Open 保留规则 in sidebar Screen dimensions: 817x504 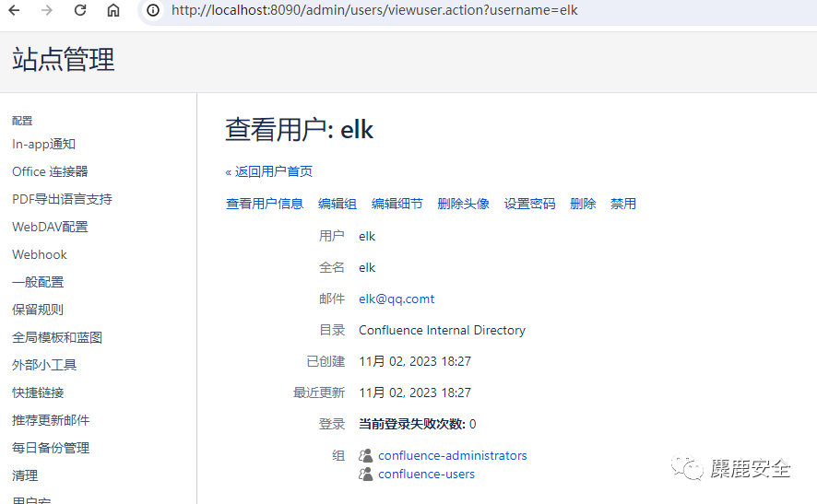click(x=38, y=310)
